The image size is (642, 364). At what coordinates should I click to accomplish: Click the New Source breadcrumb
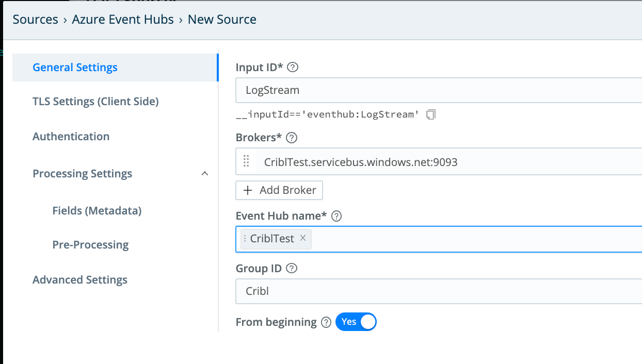pos(222,20)
